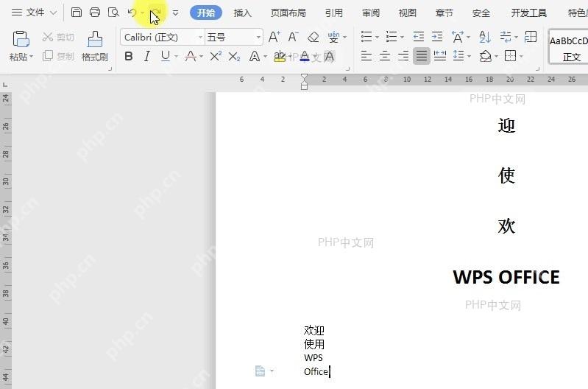Toggle Justify alignment button
Viewport: 588px width, 389px height.
[422, 56]
